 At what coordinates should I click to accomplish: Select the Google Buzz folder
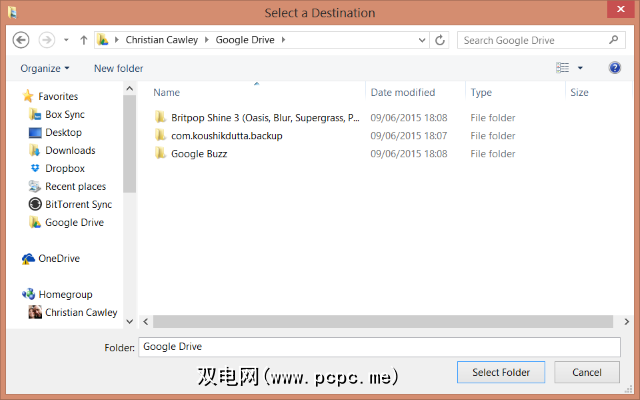tap(199, 153)
